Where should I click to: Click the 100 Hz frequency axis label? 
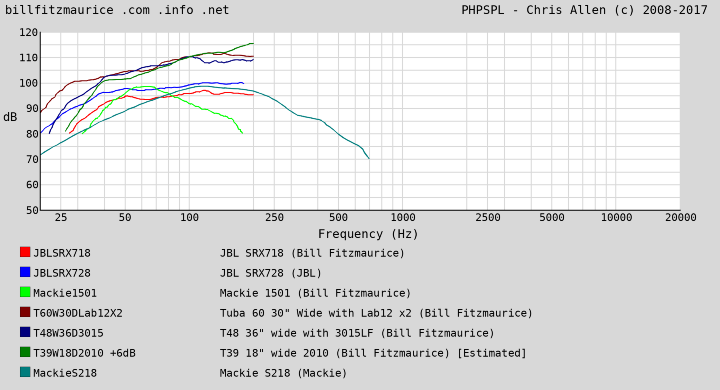pos(189,217)
